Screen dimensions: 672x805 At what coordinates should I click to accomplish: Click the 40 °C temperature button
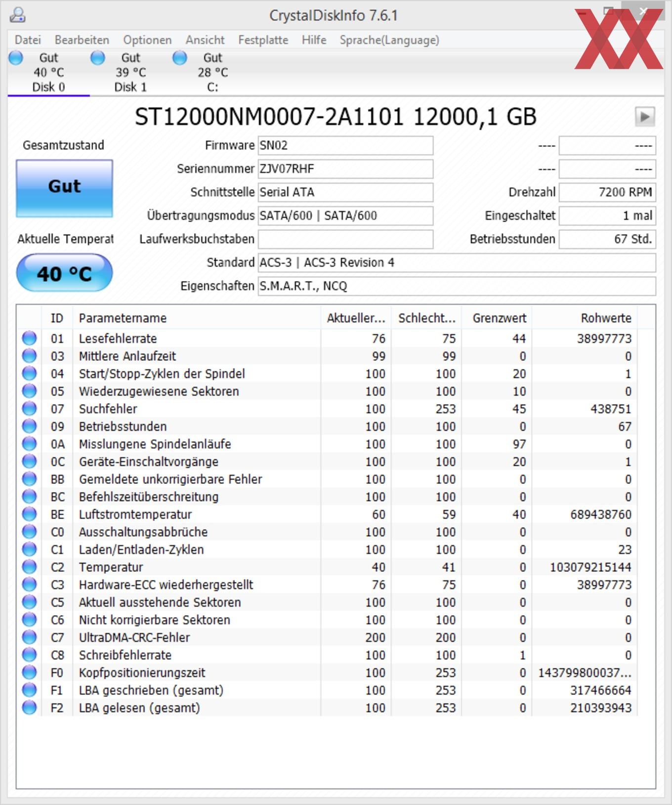click(x=64, y=273)
